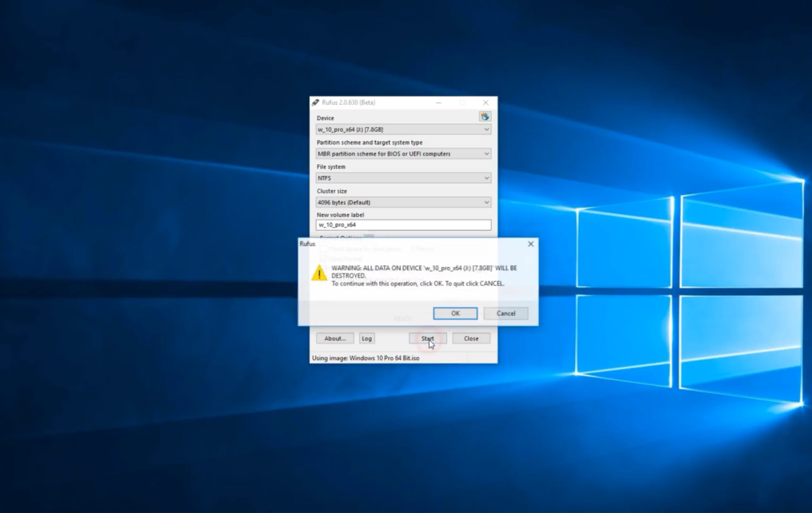Open the Cluster size dropdown
This screenshot has width=812, height=513.
point(403,202)
